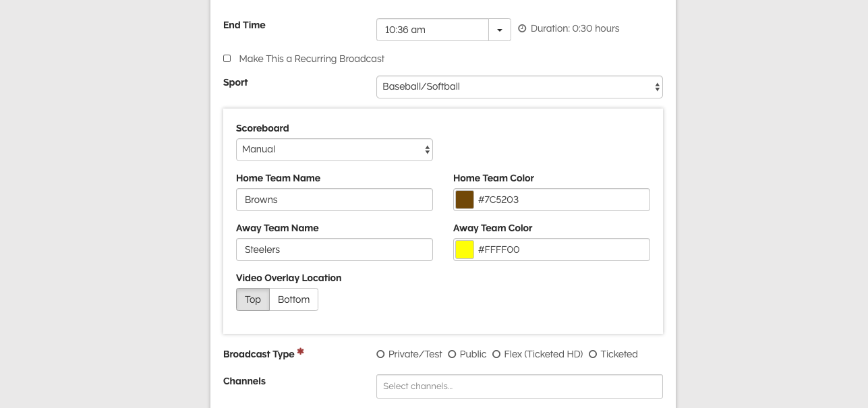Set video overlay location to Bottom
868x408 pixels.
click(x=293, y=299)
